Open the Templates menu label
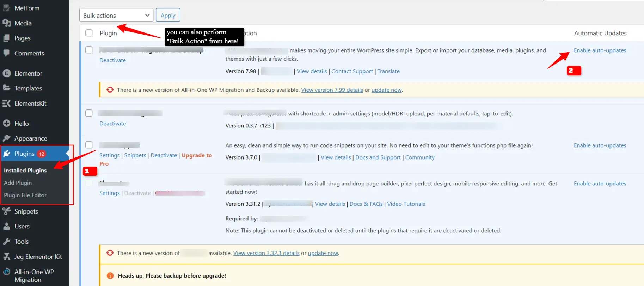Image resolution: width=644 pixels, height=286 pixels. click(x=28, y=88)
